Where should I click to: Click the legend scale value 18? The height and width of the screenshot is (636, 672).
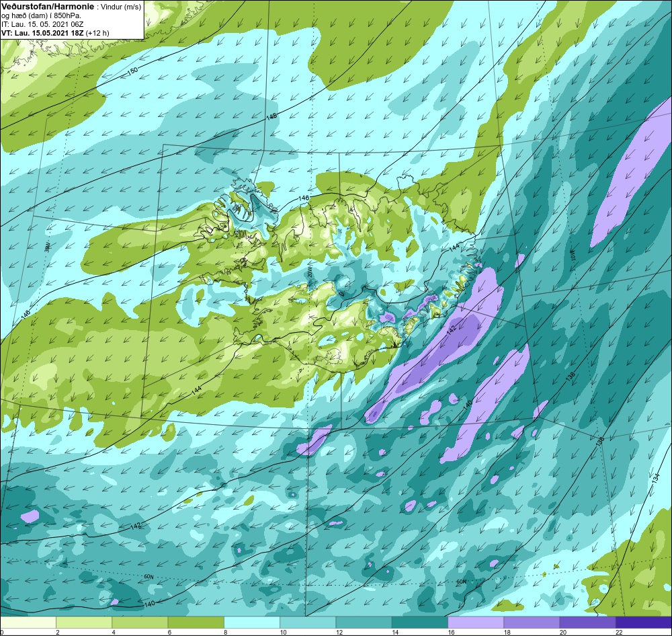[x=507, y=632]
